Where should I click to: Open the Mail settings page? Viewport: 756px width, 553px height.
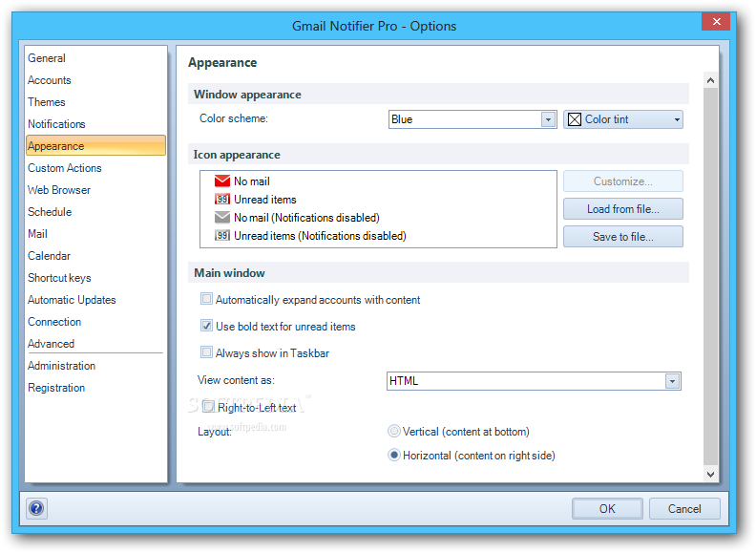[x=37, y=234]
